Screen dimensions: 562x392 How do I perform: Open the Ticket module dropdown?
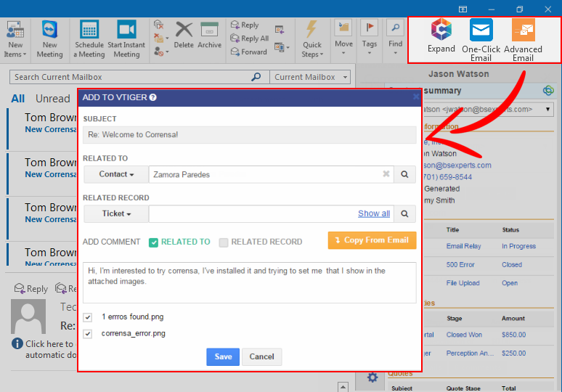[116, 214]
